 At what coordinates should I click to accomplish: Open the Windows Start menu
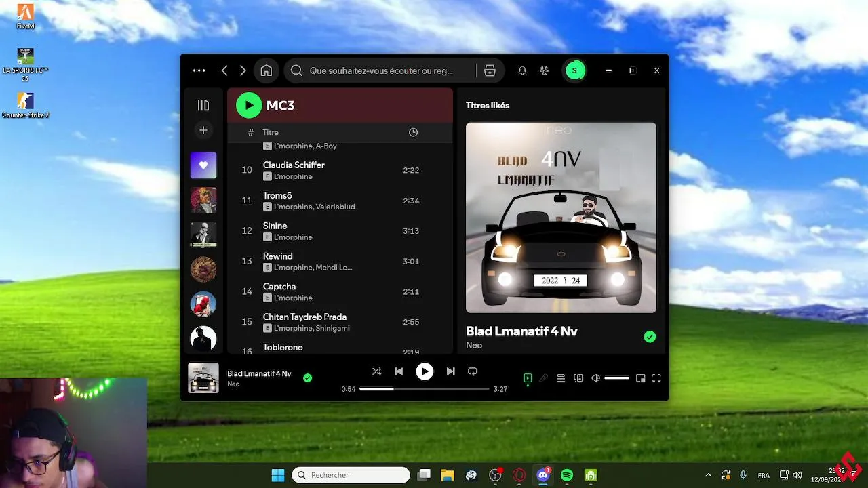[278, 475]
